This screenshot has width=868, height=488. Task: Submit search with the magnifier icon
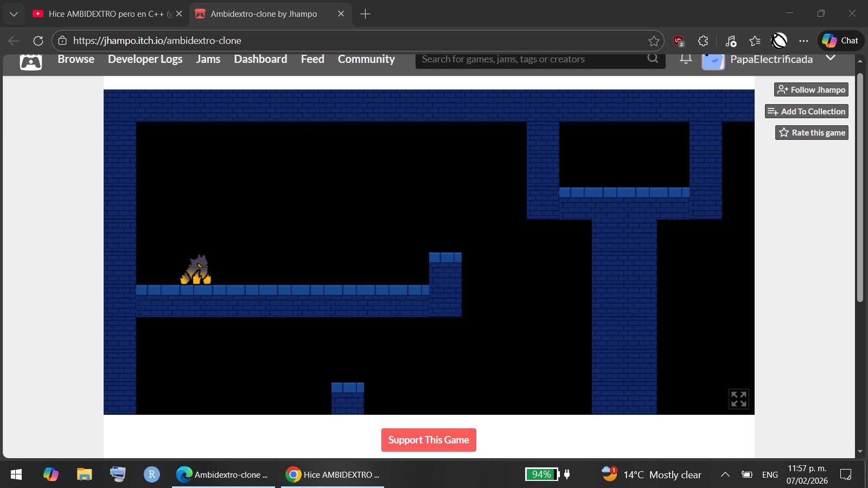pyautogui.click(x=653, y=58)
